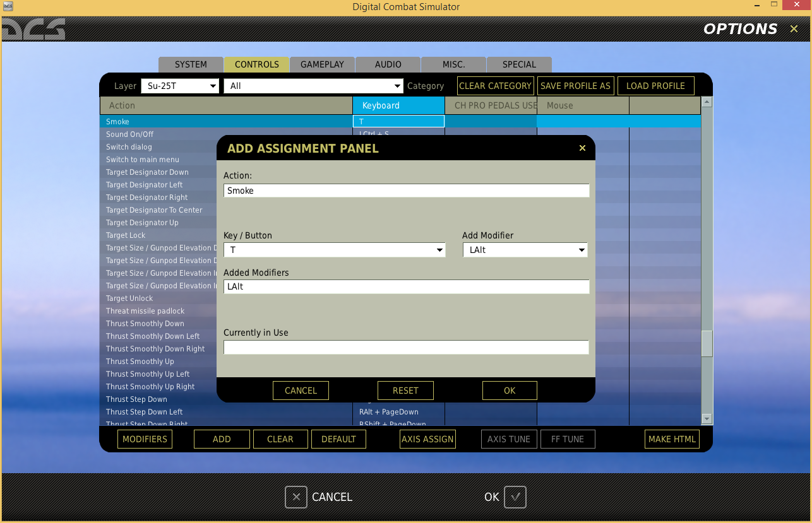Click the MAKE HTML button
The width and height of the screenshot is (812, 523).
(672, 439)
